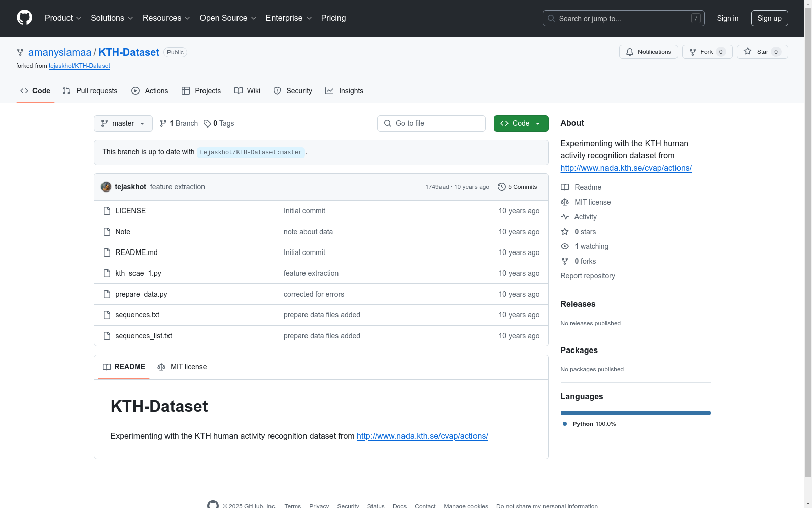Open the latest commit message 'feature extraction'

click(178, 187)
